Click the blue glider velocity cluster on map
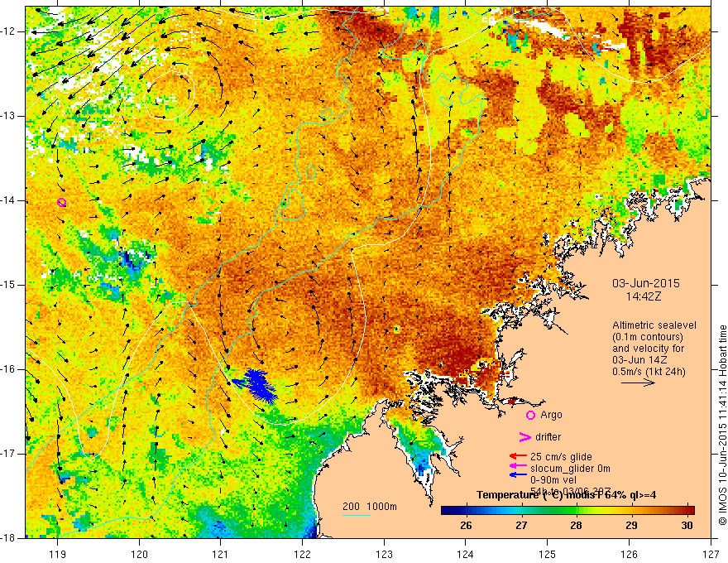This screenshot has height=563, width=728. point(256,385)
